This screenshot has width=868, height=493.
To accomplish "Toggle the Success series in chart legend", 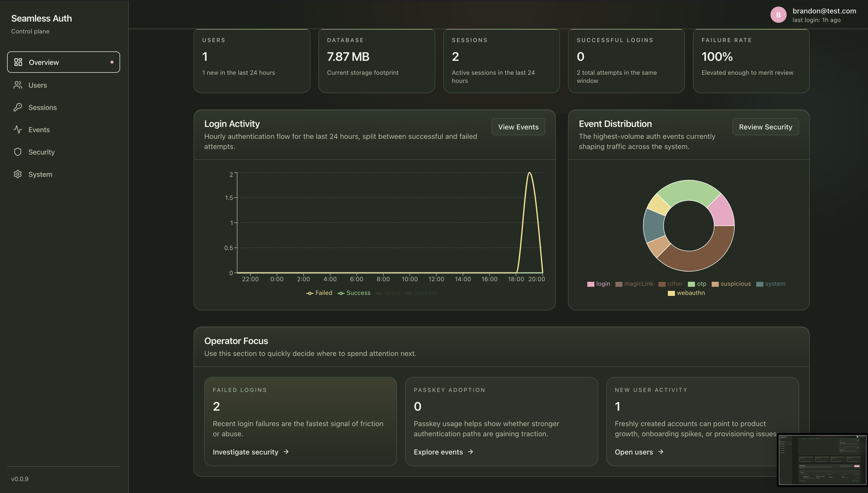I will tap(354, 293).
